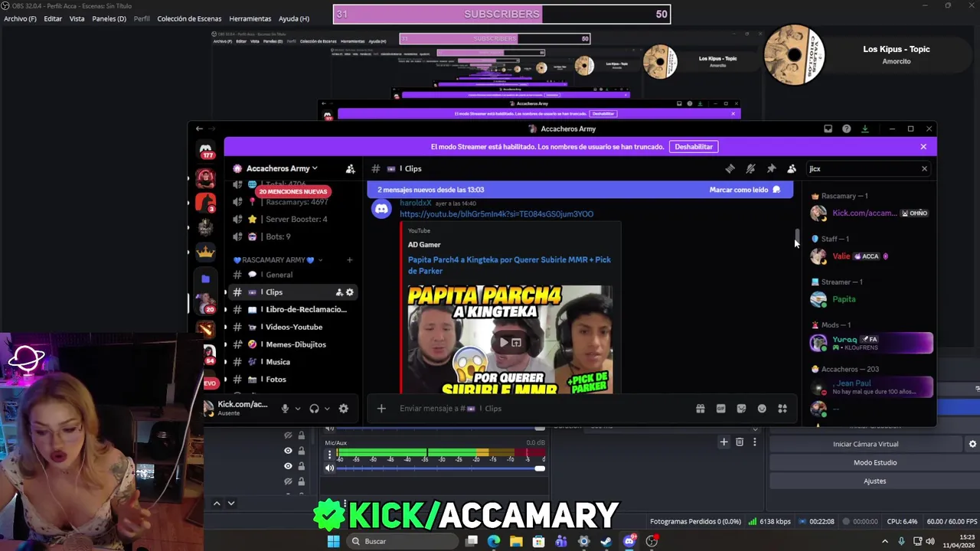
Task: Open headphone output options arrow in Discord
Action: click(327, 409)
